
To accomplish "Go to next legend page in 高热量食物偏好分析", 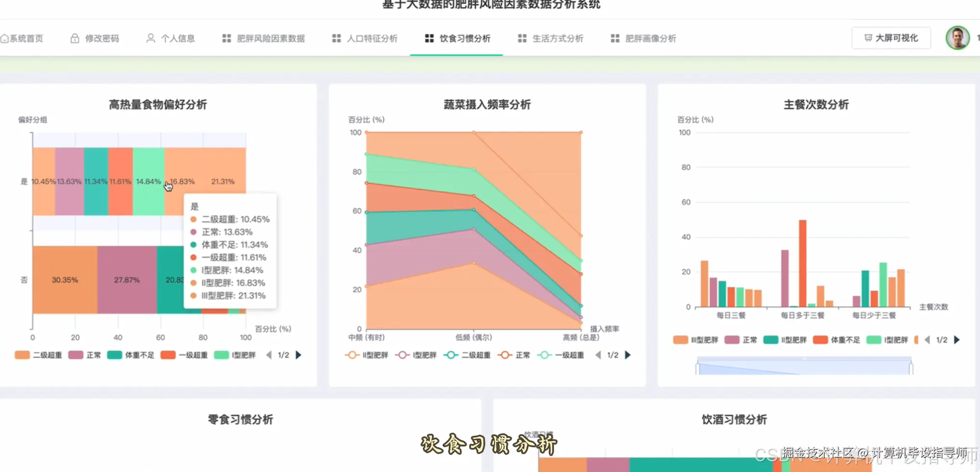I will tap(298, 355).
